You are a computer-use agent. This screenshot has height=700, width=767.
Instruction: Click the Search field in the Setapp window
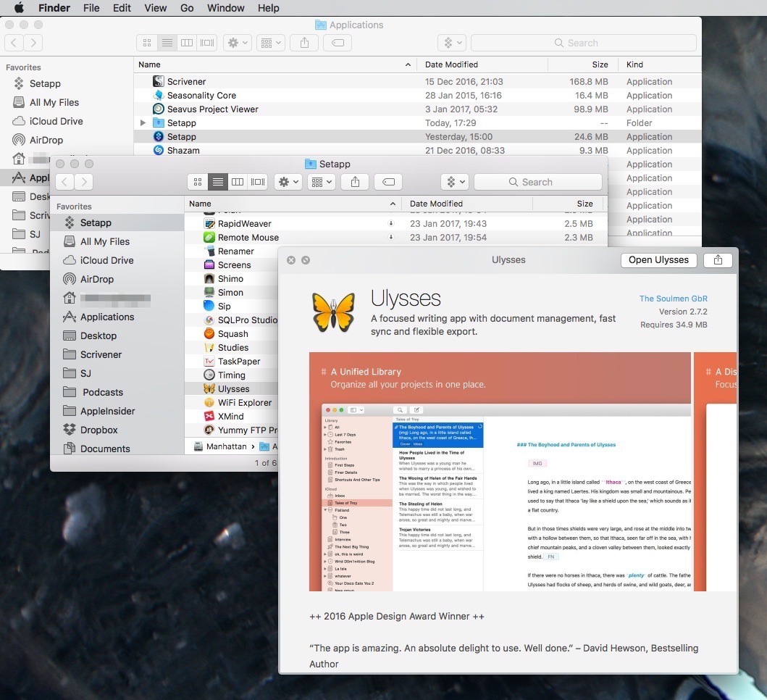538,182
